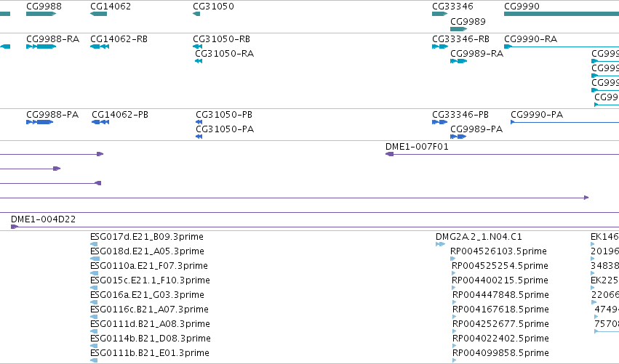This screenshot has height=364, width=619.
Task: Click the CG33346 gene label
Action: (452, 7)
